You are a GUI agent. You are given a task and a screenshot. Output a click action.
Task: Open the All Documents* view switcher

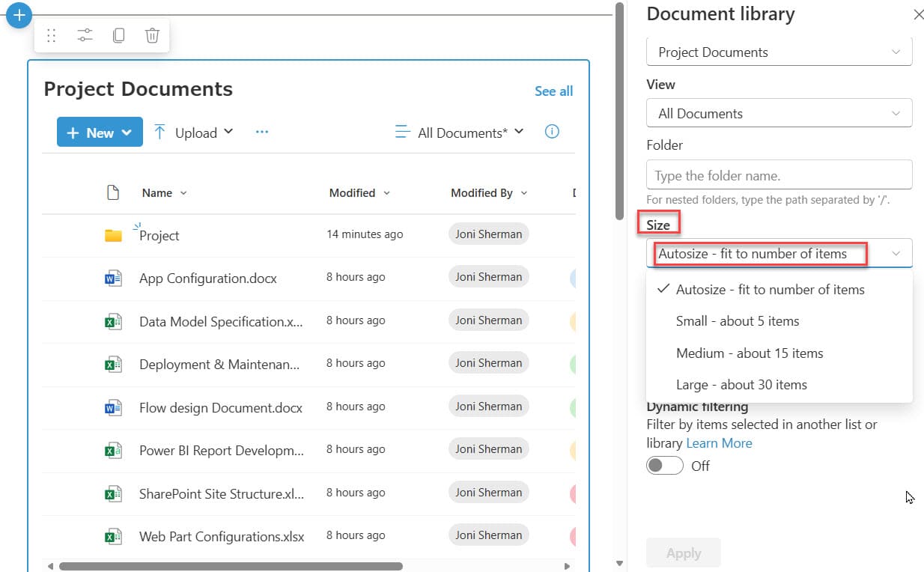click(x=458, y=132)
